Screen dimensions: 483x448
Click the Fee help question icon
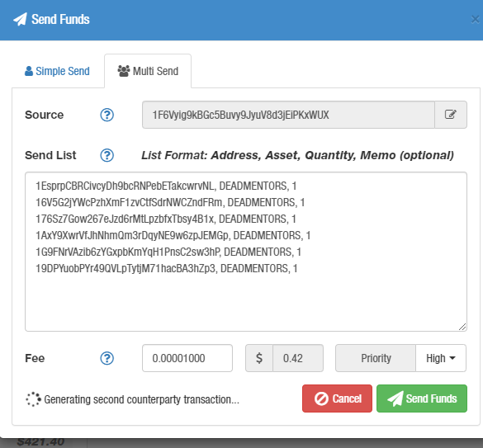pos(107,358)
